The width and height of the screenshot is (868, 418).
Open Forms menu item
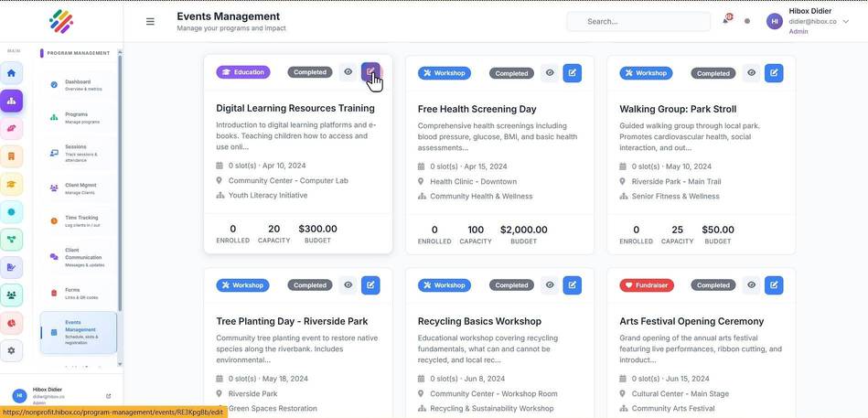(x=79, y=293)
